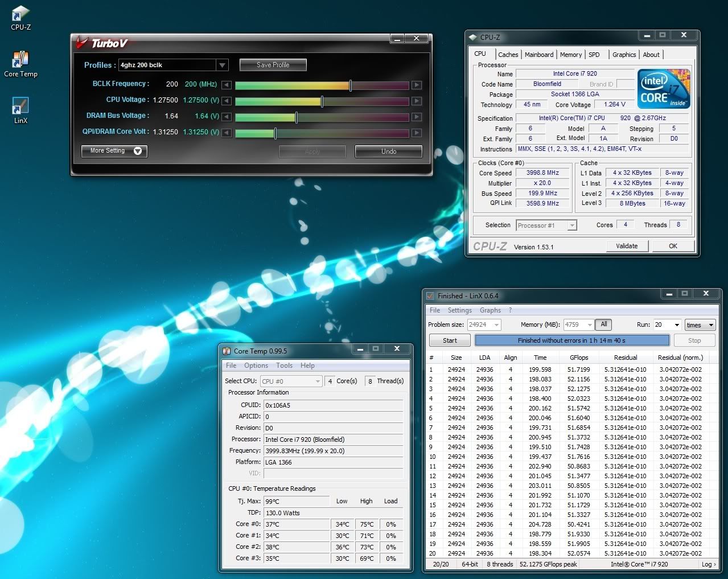Open CPU-Z from the desktop shortcut
This screenshot has height=579, width=728.
click(x=20, y=13)
